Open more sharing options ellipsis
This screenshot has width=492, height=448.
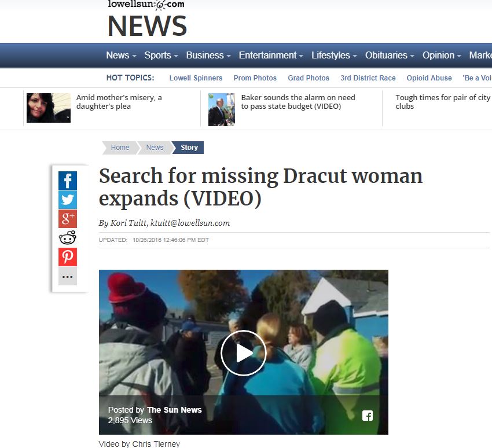pyautogui.click(x=68, y=276)
